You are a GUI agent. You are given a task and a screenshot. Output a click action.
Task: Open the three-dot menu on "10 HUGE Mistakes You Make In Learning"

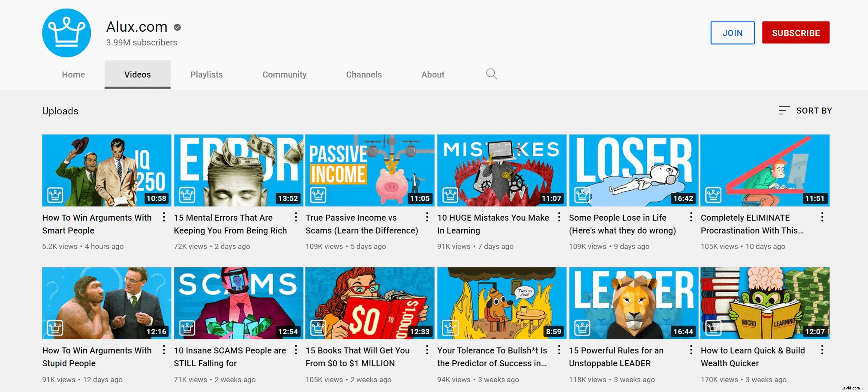pos(559,218)
